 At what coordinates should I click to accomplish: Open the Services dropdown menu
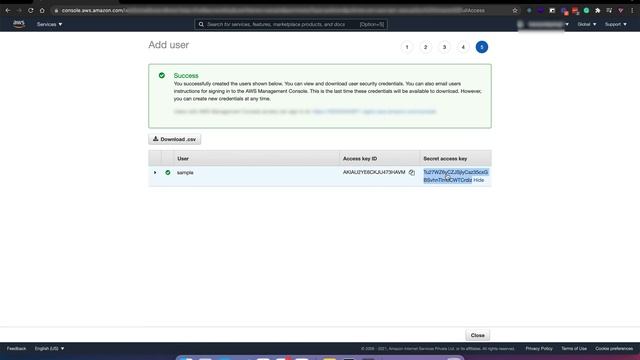point(49,24)
